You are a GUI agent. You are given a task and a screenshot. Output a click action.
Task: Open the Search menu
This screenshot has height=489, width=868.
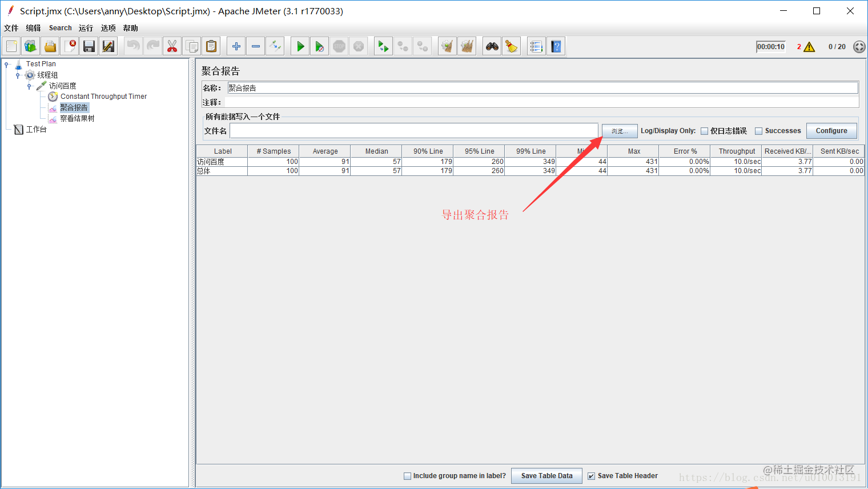pos(60,28)
